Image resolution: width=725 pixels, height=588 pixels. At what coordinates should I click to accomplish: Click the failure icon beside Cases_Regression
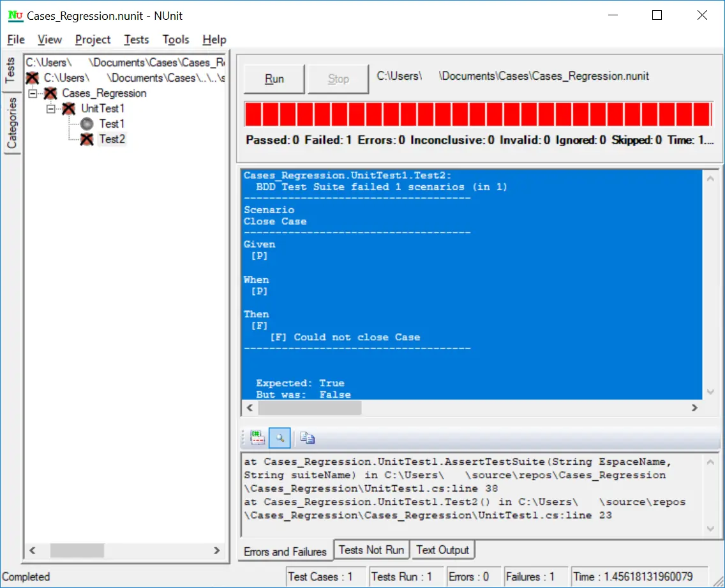click(x=50, y=93)
